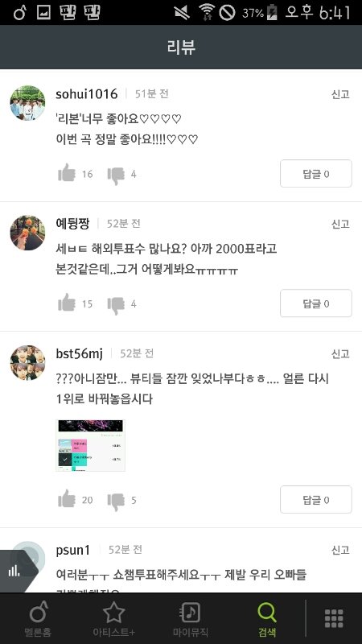
Task: Select the 검색 search tab
Action: tap(267, 619)
